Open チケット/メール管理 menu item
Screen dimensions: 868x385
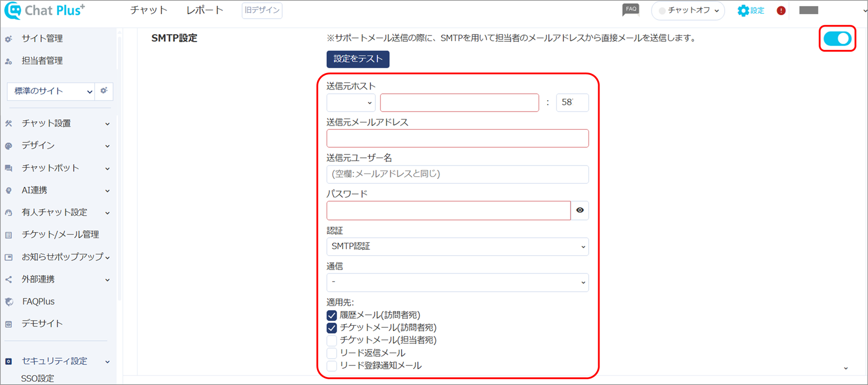(x=60, y=234)
